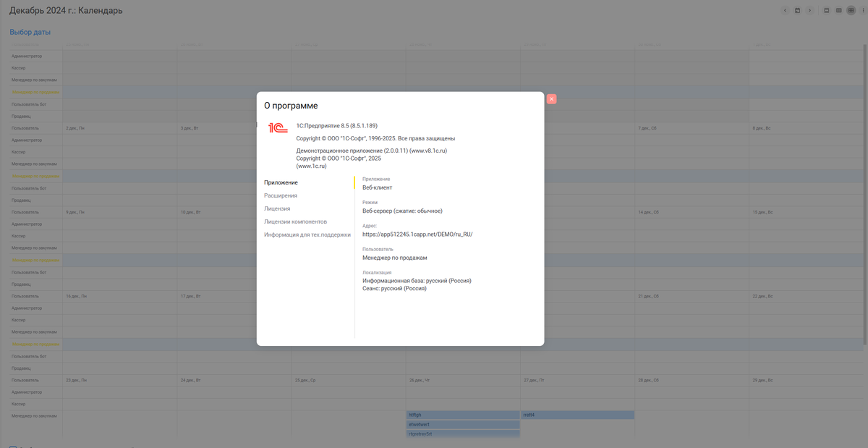The height and width of the screenshot is (448, 868).
Task: Open the www.v8.1c.ru link
Action: 428,151
